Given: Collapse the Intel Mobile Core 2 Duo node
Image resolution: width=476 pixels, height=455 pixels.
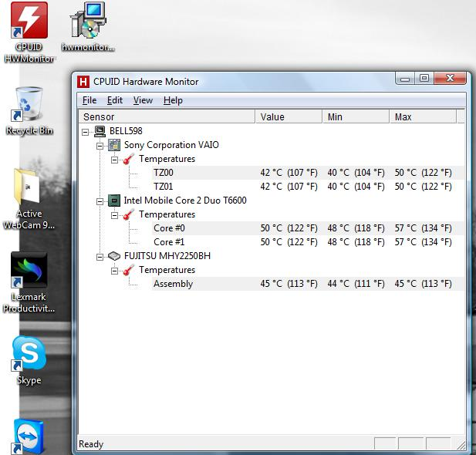Looking at the screenshot, I should pyautogui.click(x=100, y=201).
